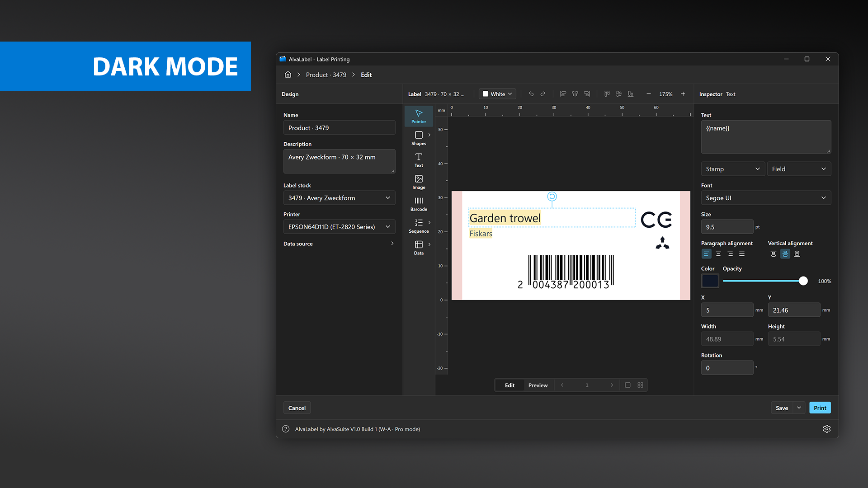This screenshot has height=488, width=868.
Task: Set vertical alignment to bottom
Action: [x=797, y=254]
